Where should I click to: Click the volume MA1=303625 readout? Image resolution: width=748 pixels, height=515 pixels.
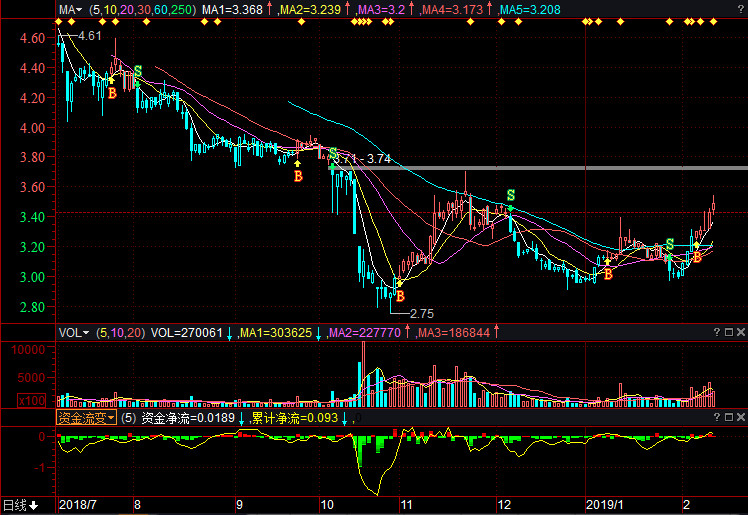(x=276, y=333)
